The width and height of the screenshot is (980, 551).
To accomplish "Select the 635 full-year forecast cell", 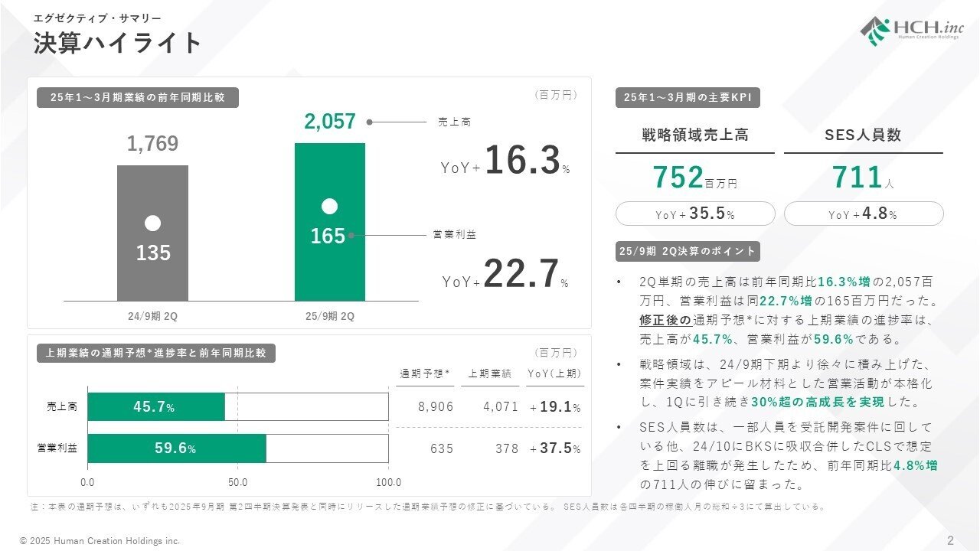I will (x=442, y=448).
